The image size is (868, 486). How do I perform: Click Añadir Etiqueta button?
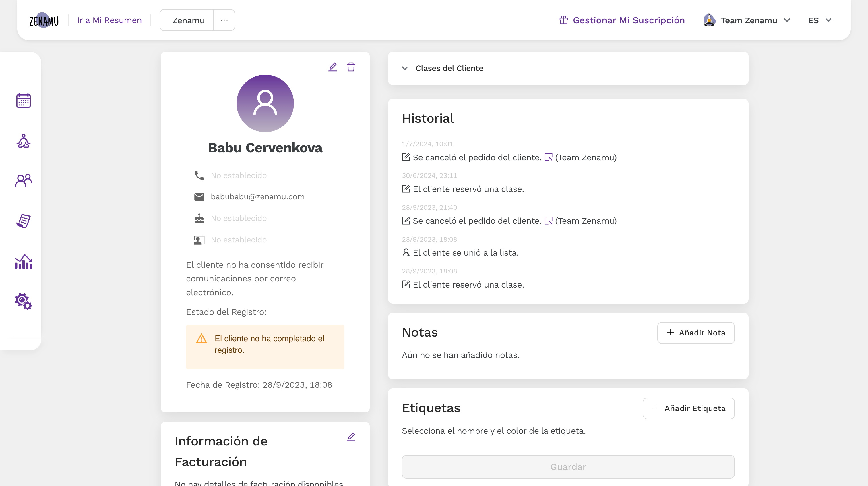pyautogui.click(x=688, y=408)
